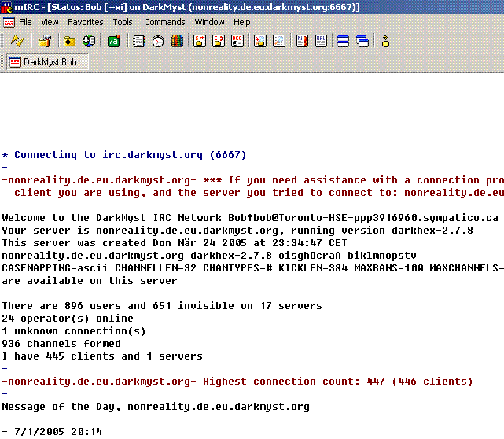Click the Tile Windows toolbar icon
This screenshot has height=439, width=504.
(x=343, y=41)
